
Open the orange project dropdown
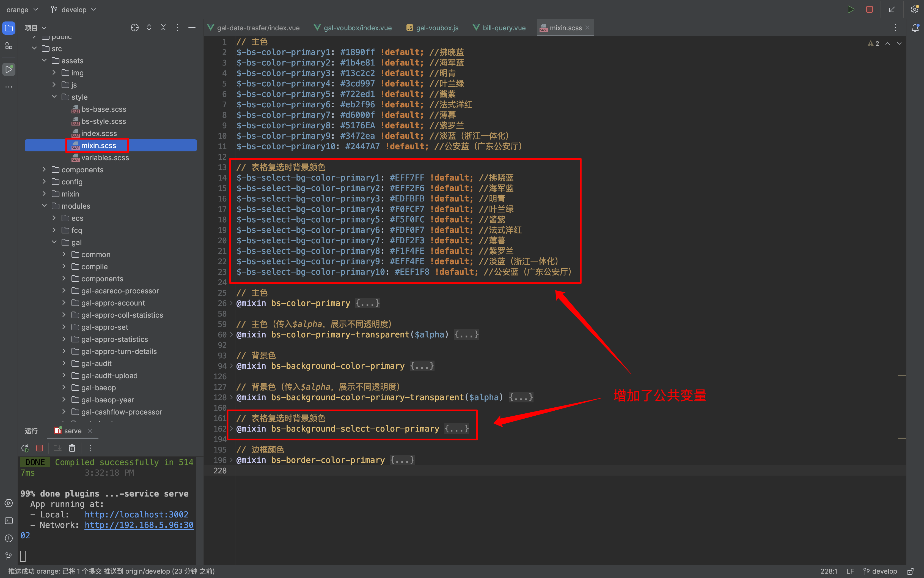(22, 10)
